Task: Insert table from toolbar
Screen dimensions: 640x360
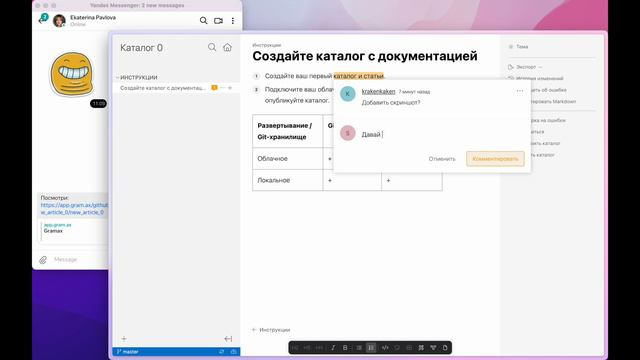Action: tap(409, 348)
